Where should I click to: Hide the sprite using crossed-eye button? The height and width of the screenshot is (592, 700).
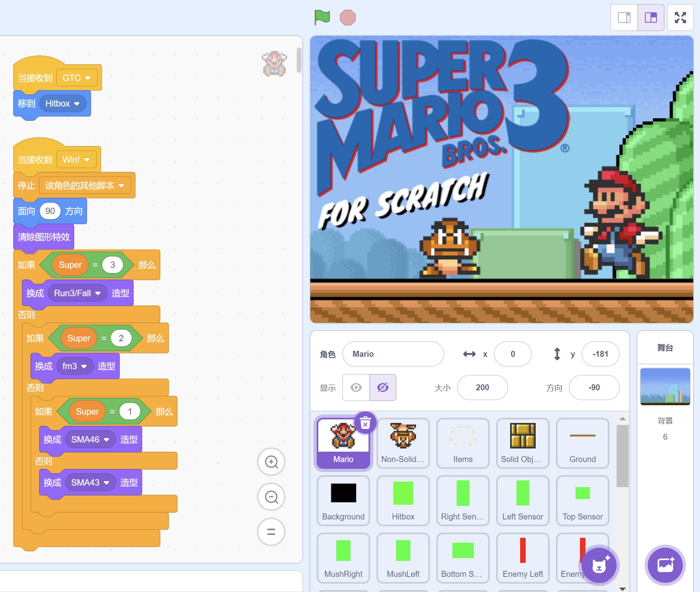point(383,387)
